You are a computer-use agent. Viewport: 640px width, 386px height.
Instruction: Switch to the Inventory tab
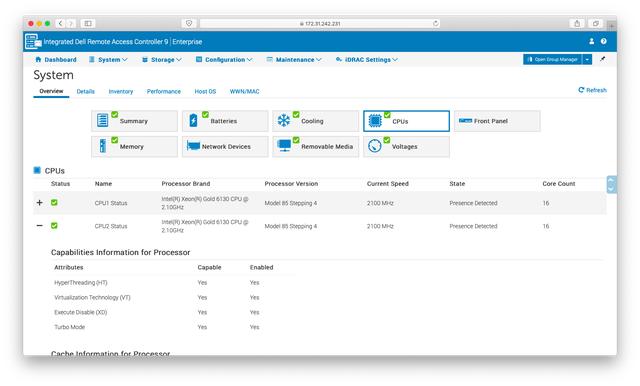(x=121, y=91)
